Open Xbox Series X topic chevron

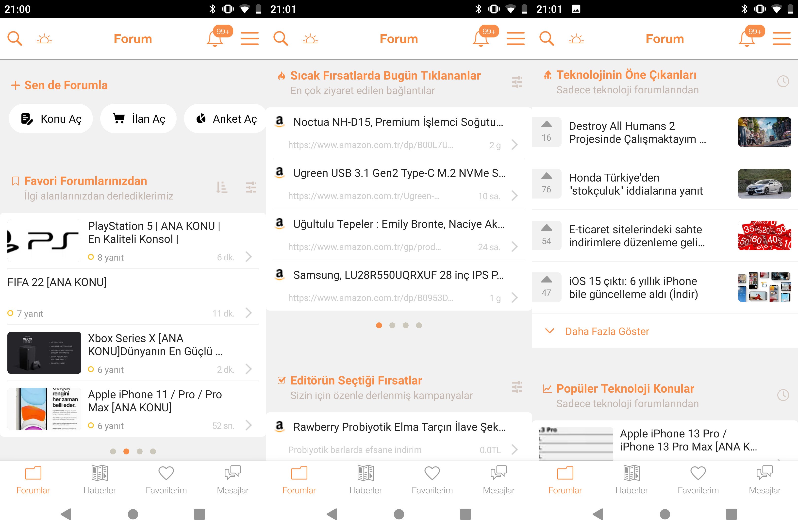point(249,369)
